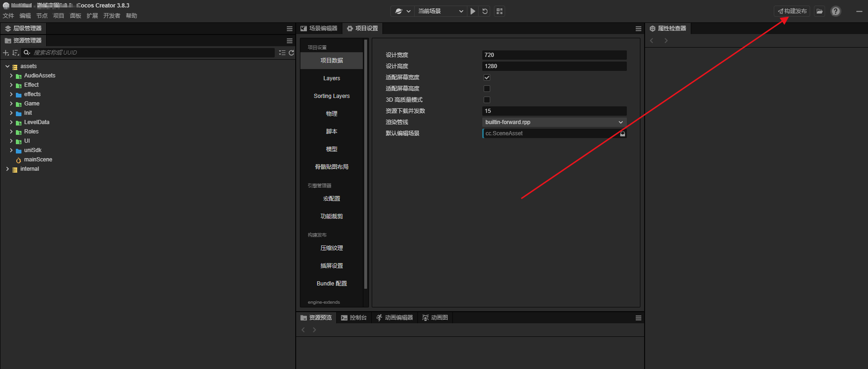Screen dimensions: 868x369
Task: Expand the AudioAssets folder in asset tree
Action: (x=11, y=76)
